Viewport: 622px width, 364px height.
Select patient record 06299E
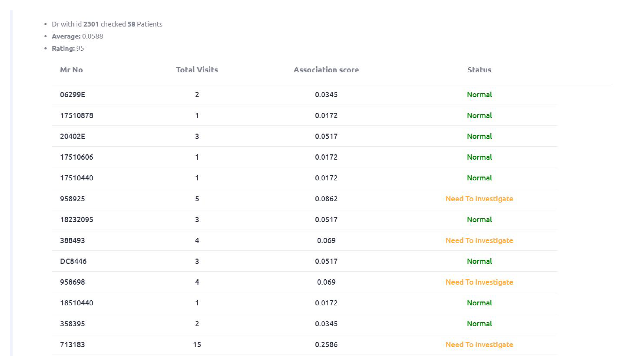click(72, 95)
